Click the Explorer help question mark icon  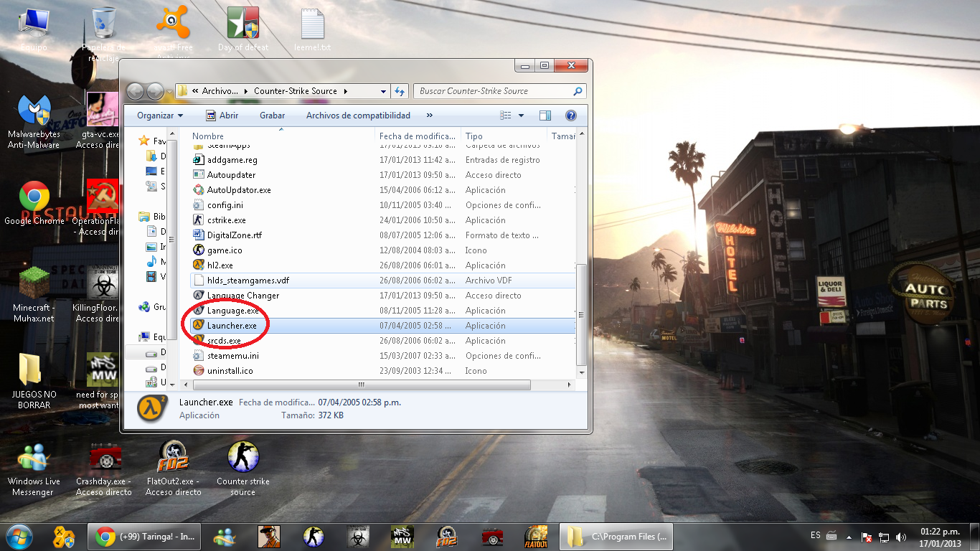(570, 116)
